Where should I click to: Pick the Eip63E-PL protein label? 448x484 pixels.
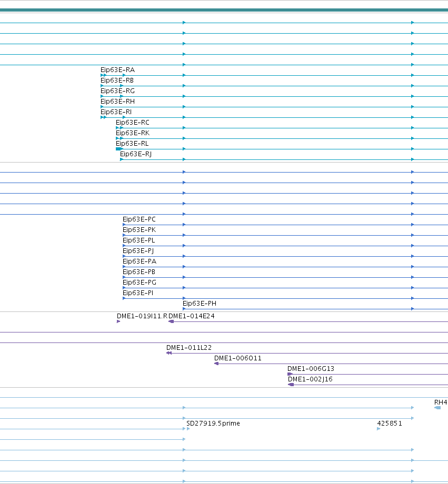(139, 240)
